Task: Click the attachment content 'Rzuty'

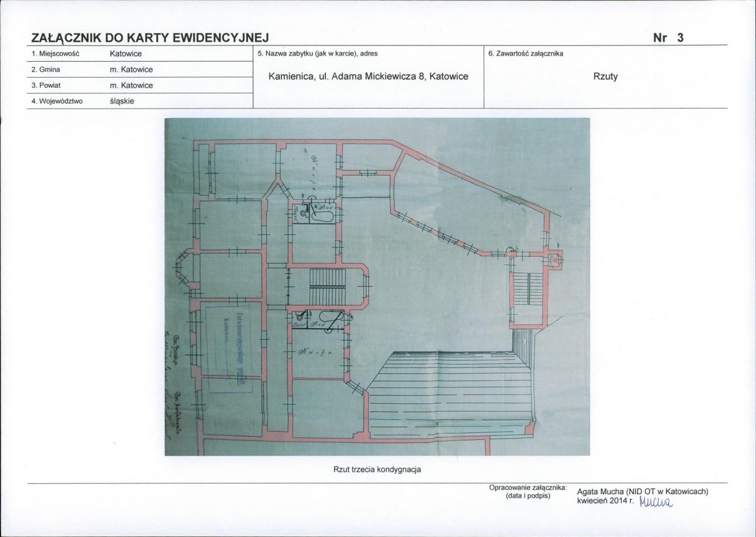Action: (605, 76)
